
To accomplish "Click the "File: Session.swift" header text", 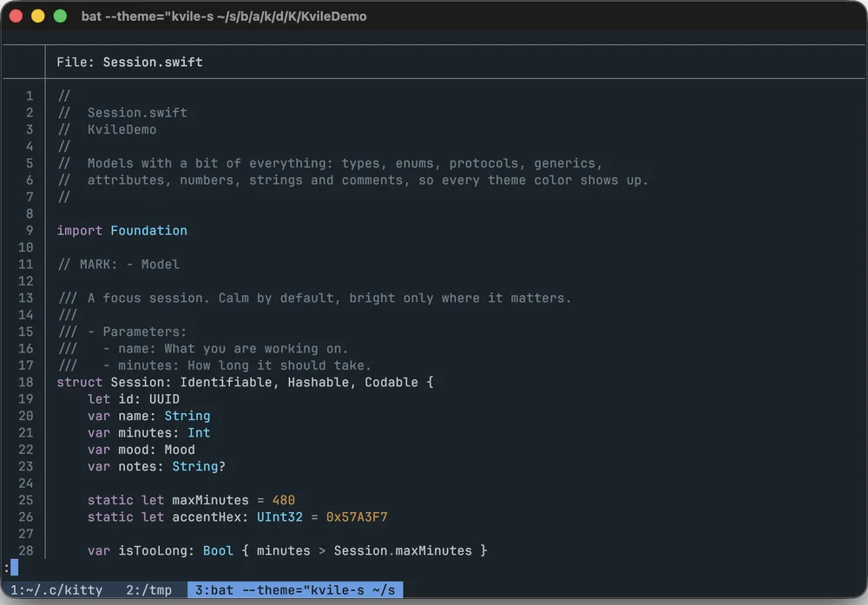I will (129, 62).
